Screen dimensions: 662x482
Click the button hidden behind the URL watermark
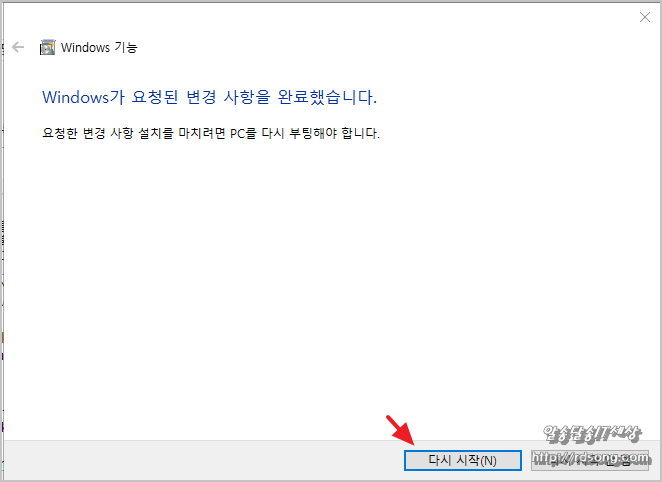coord(590,460)
